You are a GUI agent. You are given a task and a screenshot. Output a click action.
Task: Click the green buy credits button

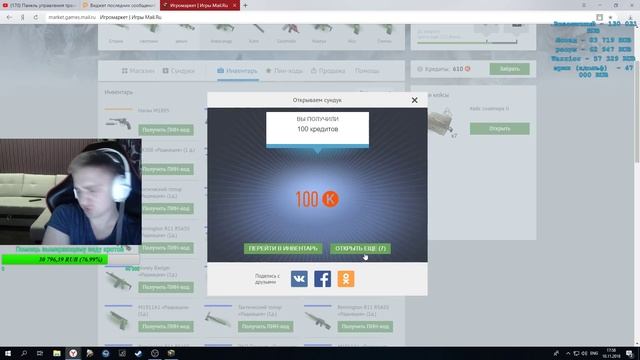(x=510, y=69)
